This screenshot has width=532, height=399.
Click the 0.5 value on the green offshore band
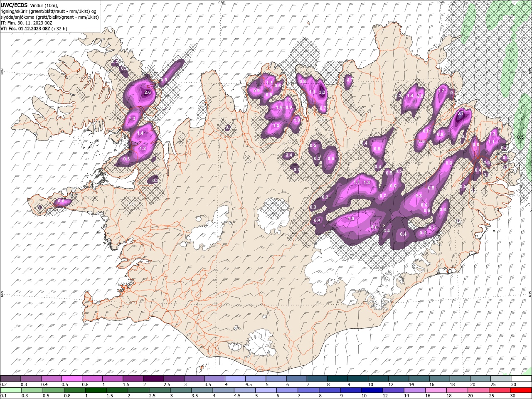pyautogui.click(x=520, y=137)
